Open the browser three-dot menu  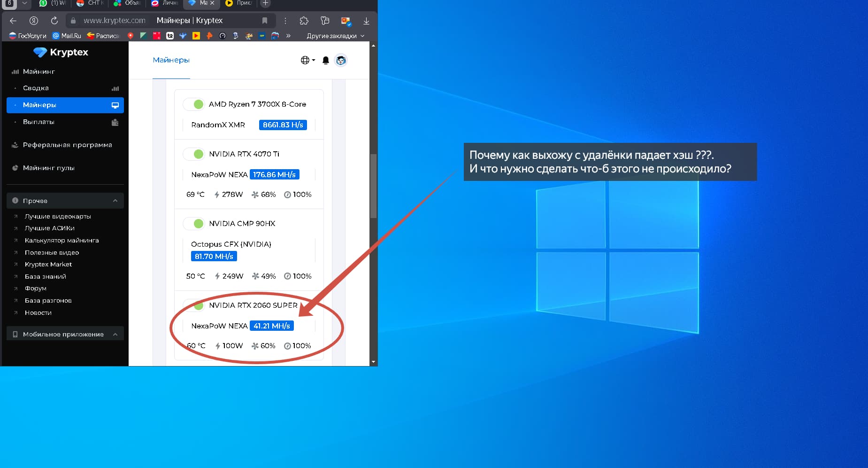[x=285, y=21]
